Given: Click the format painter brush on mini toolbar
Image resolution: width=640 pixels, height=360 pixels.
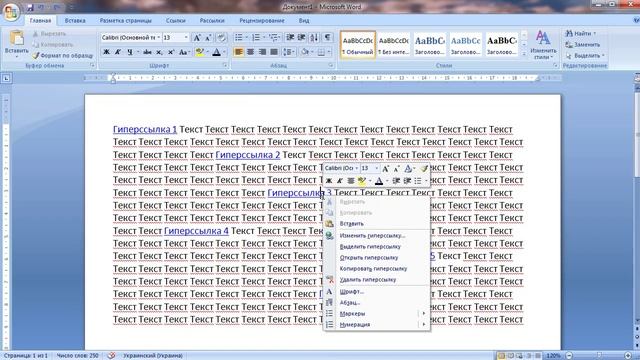Looking at the screenshot, I should tap(424, 169).
